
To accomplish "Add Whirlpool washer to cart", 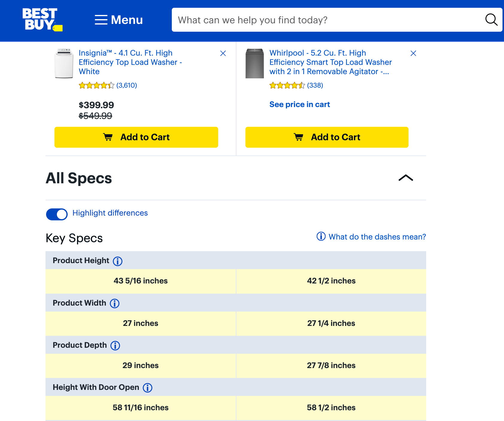I will (327, 137).
